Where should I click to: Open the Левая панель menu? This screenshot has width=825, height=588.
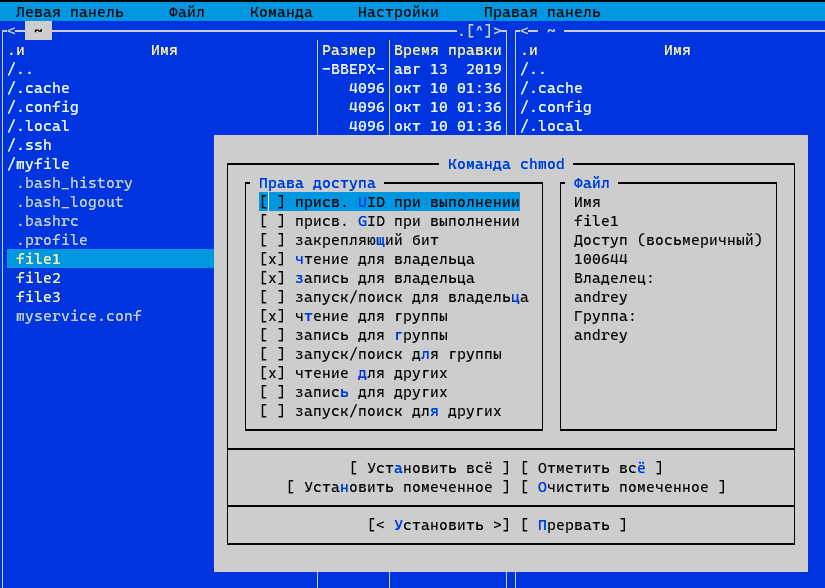point(70,12)
